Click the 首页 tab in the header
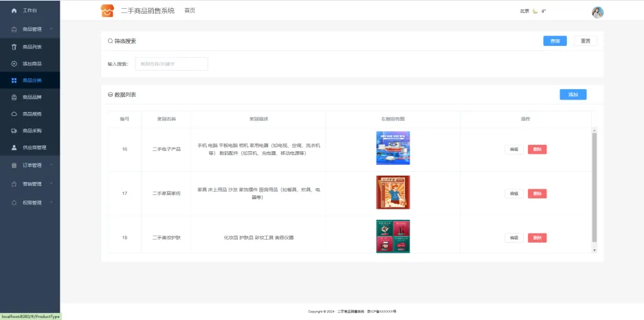Screen dimensions: 644x320 coord(190,11)
